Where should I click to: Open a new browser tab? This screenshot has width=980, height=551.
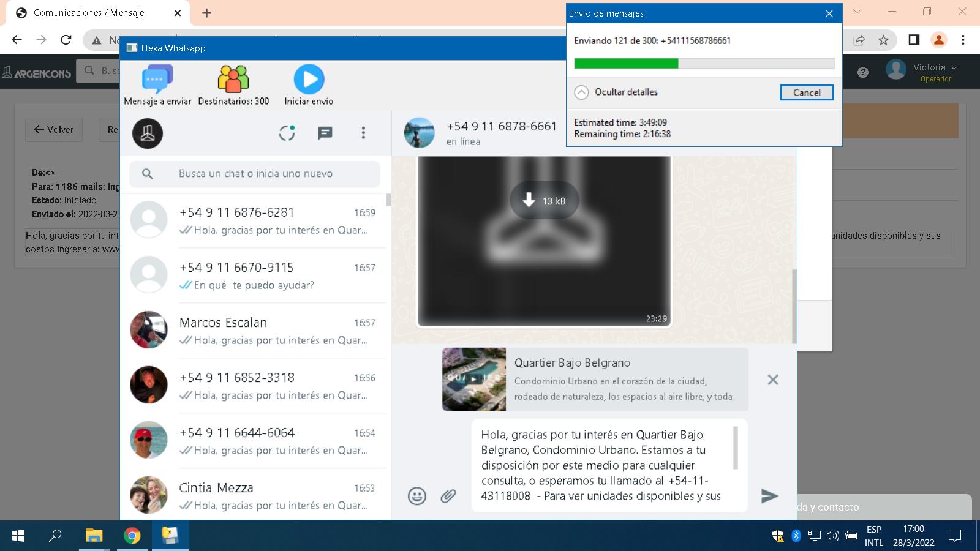click(x=207, y=13)
